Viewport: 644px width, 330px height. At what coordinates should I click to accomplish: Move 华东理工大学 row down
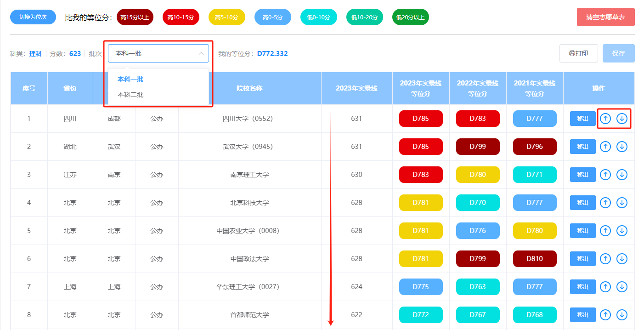click(622, 287)
